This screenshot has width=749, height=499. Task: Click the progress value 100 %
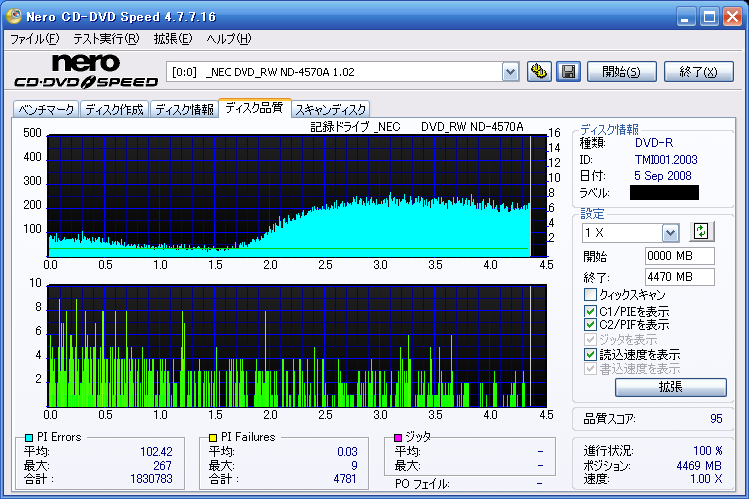point(707,451)
